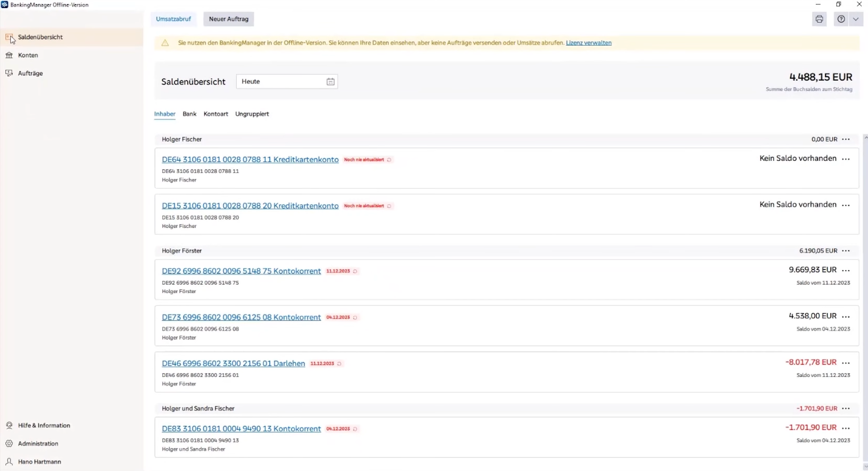Viewport: 868px width, 471px height.
Task: Click the refresh icon on DE64 Kreditkartenkonto
Action: pyautogui.click(x=390, y=160)
